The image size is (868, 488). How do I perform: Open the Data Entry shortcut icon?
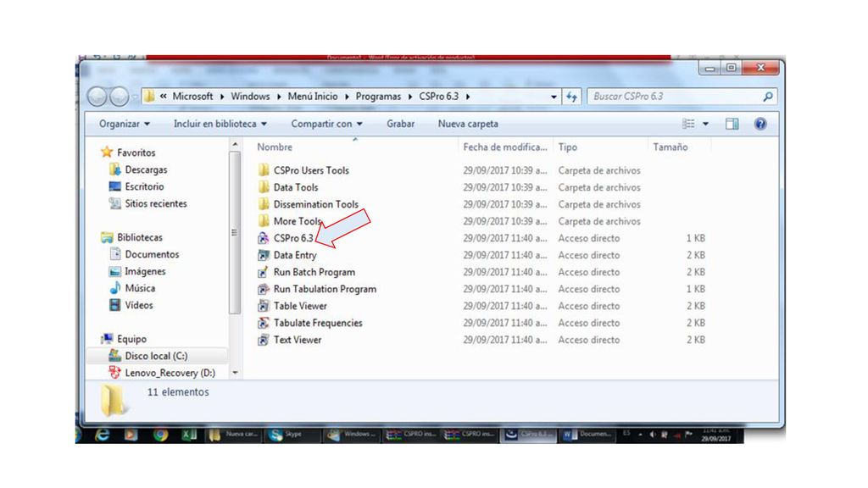tap(264, 255)
